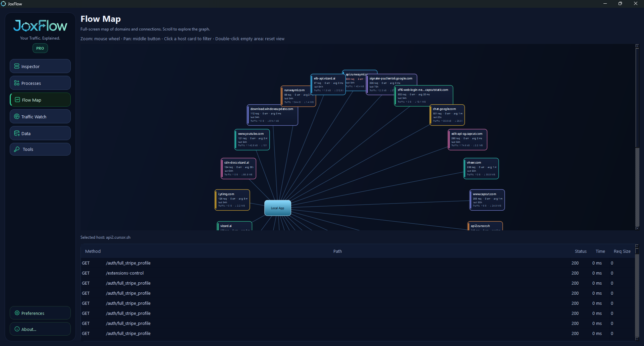
Task: Click the flow map scroll down arrow
Action: (637, 228)
